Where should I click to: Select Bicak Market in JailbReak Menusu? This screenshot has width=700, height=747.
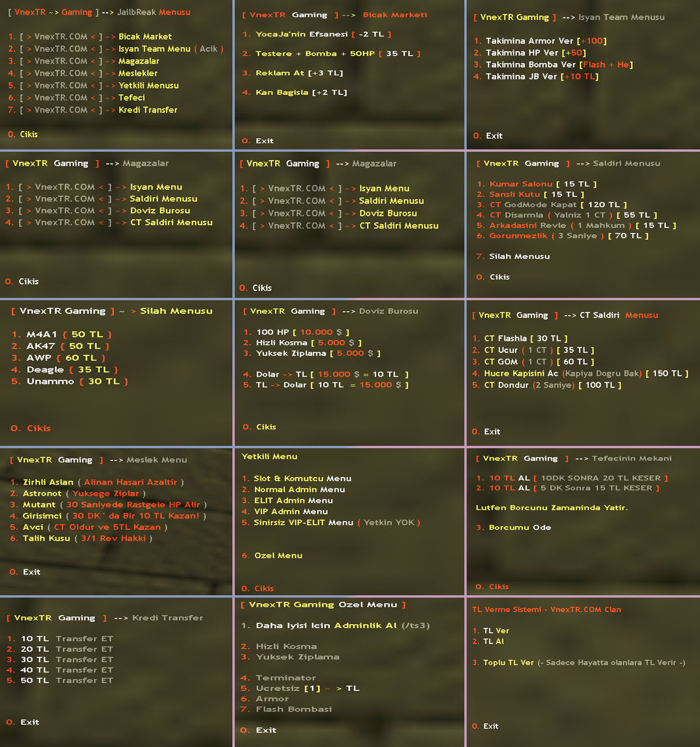[x=90, y=36]
